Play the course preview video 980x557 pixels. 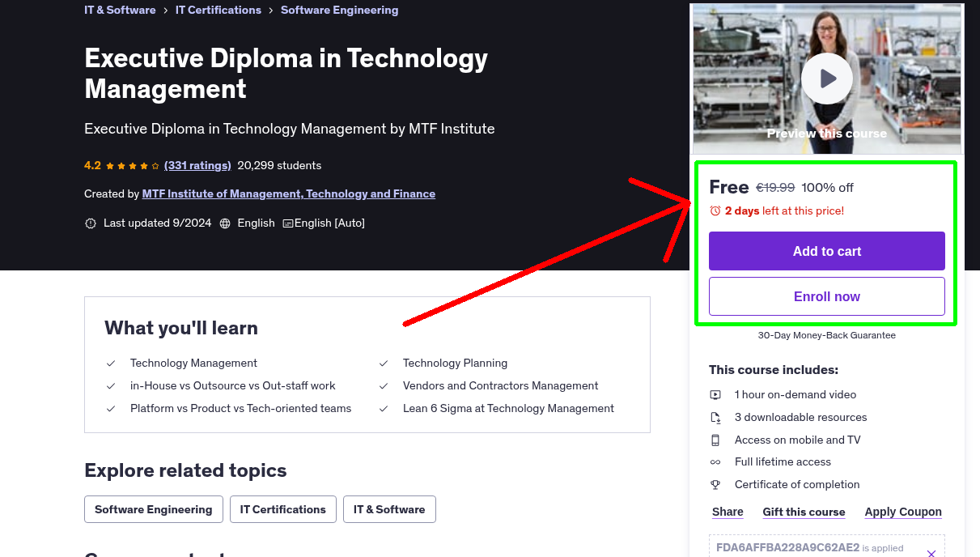click(x=827, y=79)
